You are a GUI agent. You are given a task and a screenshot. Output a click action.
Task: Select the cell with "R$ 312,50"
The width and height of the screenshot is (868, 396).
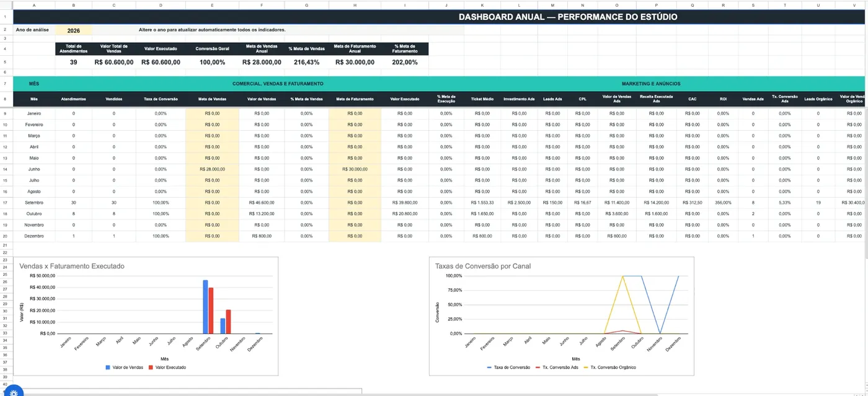click(693, 203)
